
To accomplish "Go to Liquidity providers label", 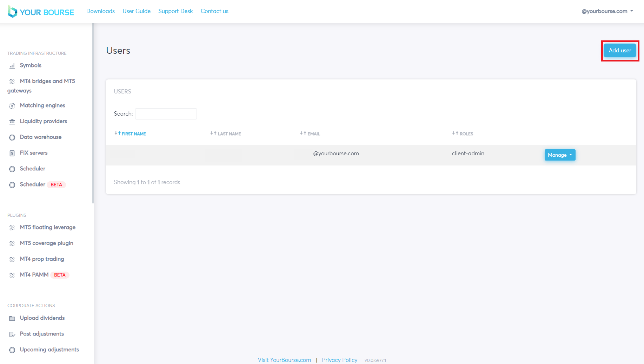I will [x=44, y=121].
